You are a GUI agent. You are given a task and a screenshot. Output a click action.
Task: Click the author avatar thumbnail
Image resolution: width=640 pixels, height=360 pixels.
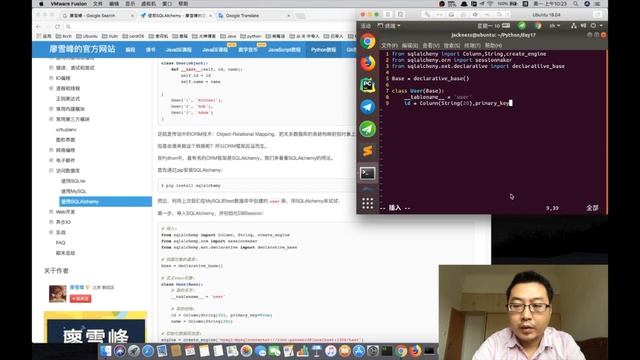(x=58, y=293)
